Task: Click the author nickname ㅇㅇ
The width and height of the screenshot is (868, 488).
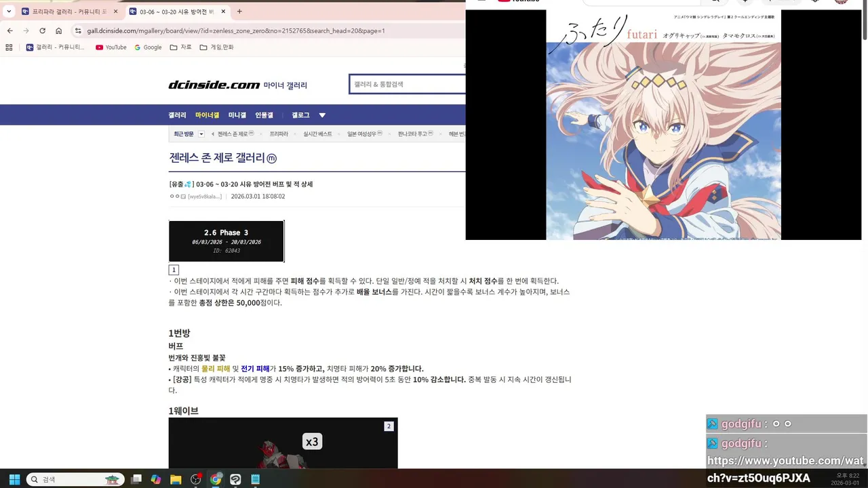Action: [174, 197]
